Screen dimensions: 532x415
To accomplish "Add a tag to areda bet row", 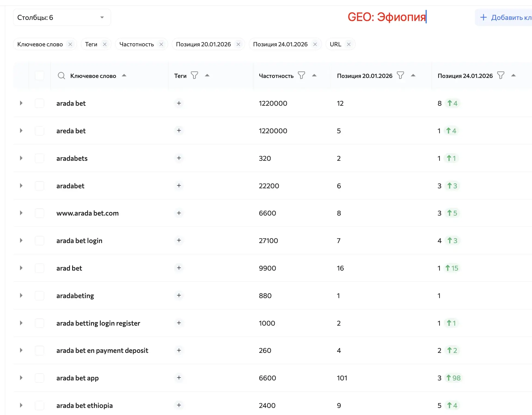I will [179, 131].
